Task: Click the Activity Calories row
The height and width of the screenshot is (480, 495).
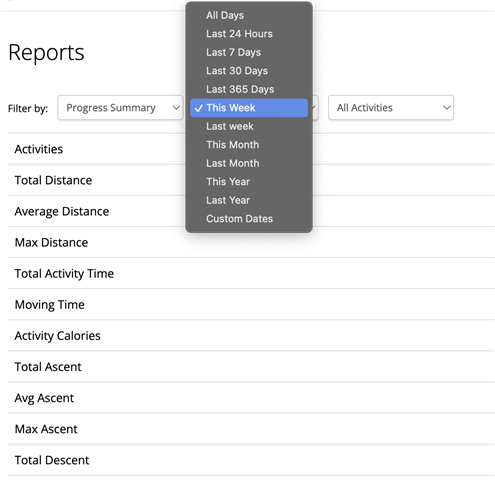Action: (251, 335)
